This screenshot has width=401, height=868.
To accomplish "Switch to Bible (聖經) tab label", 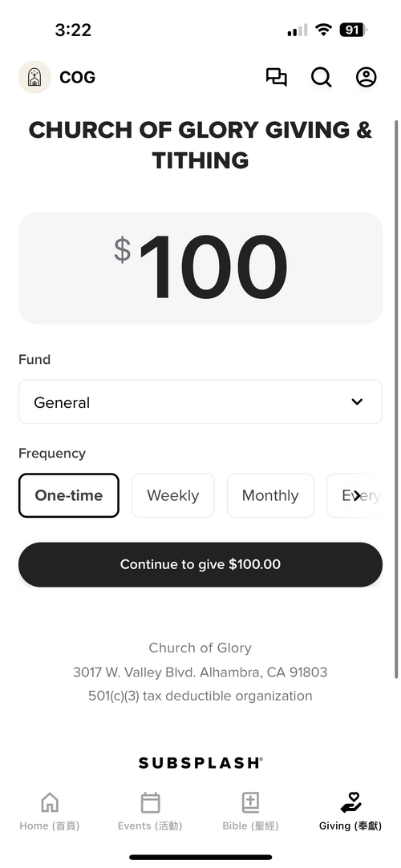I will click(x=250, y=826).
